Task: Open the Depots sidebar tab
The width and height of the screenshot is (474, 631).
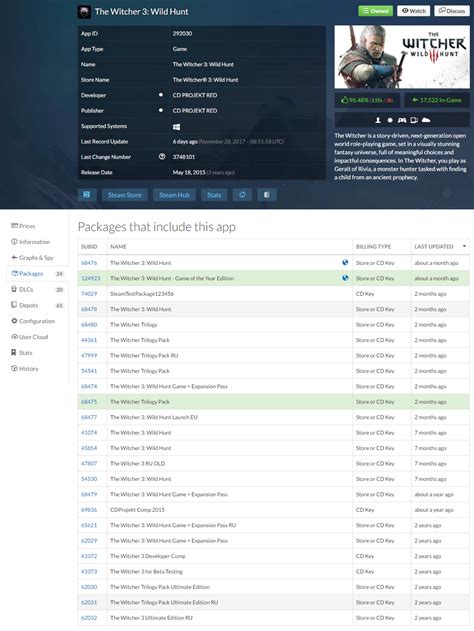Action: [x=37, y=305]
